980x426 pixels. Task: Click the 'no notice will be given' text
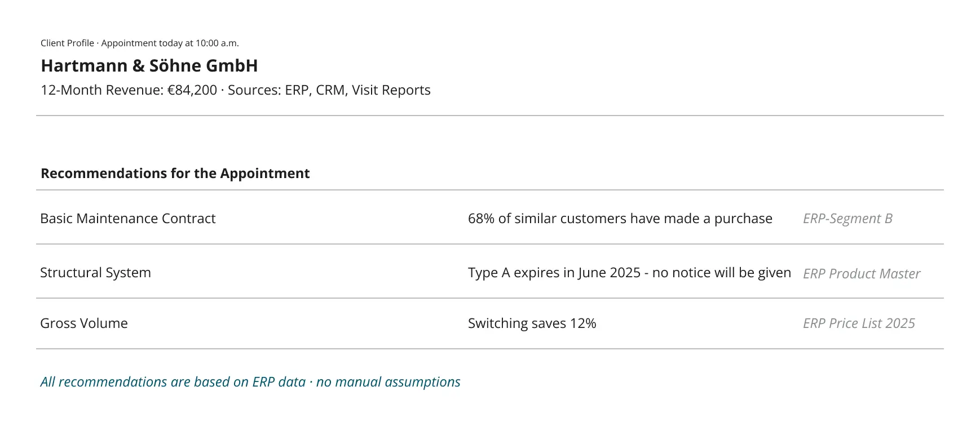[722, 273]
